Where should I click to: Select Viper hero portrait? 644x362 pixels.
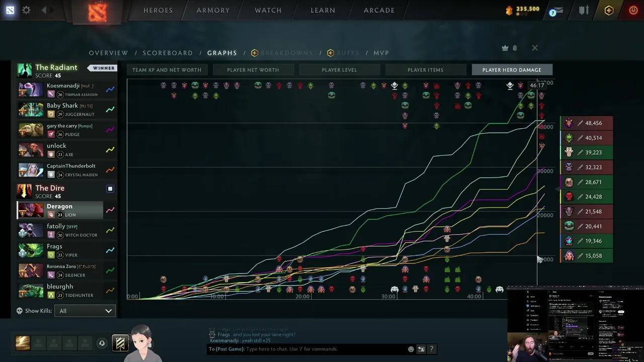[31, 250]
